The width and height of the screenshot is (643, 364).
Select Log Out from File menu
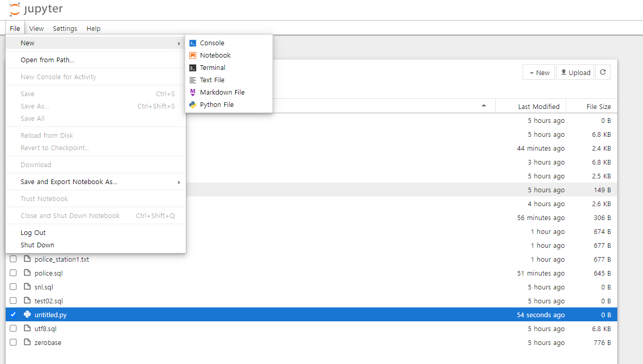click(96, 233)
